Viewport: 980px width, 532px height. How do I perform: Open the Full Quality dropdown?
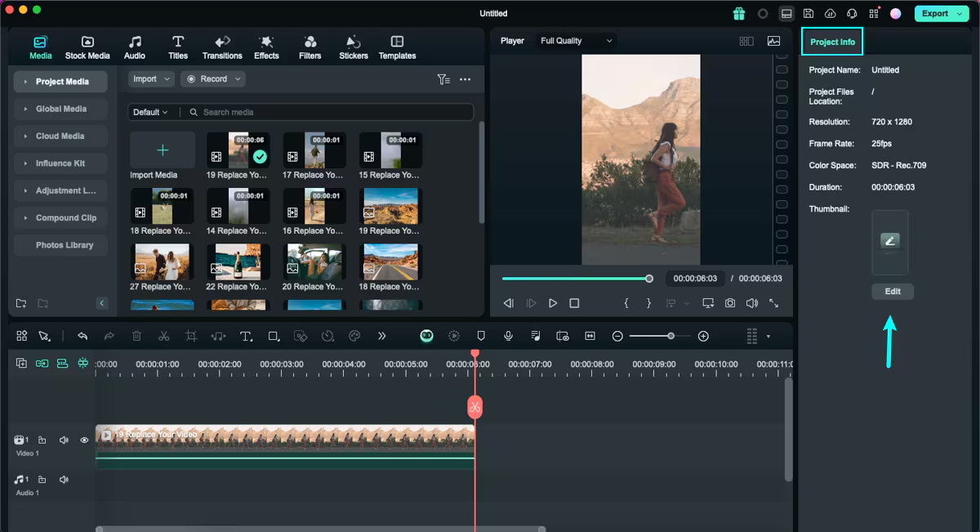click(x=576, y=41)
